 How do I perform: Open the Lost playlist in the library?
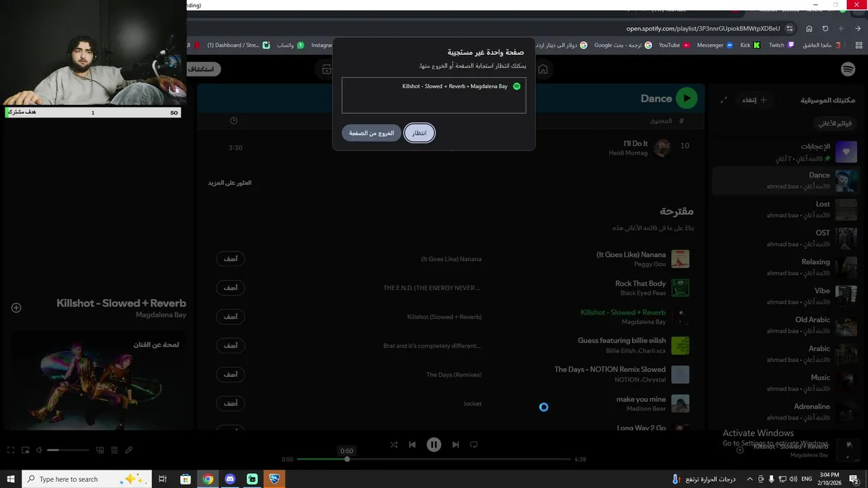[x=785, y=209]
